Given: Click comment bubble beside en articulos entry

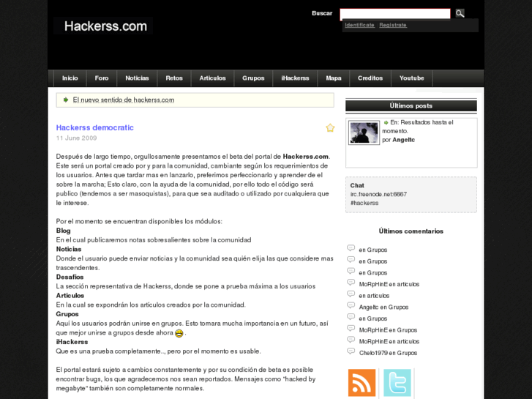Looking at the screenshot, I should [351, 294].
